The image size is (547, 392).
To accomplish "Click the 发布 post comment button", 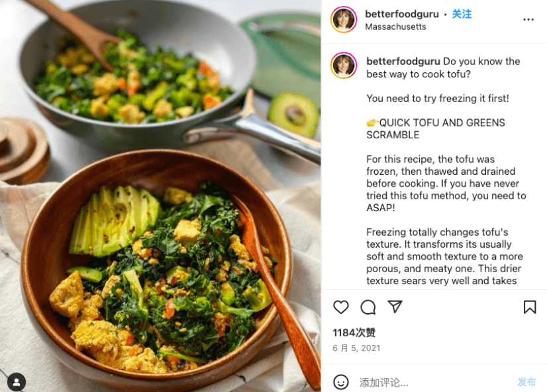I will [x=526, y=382].
